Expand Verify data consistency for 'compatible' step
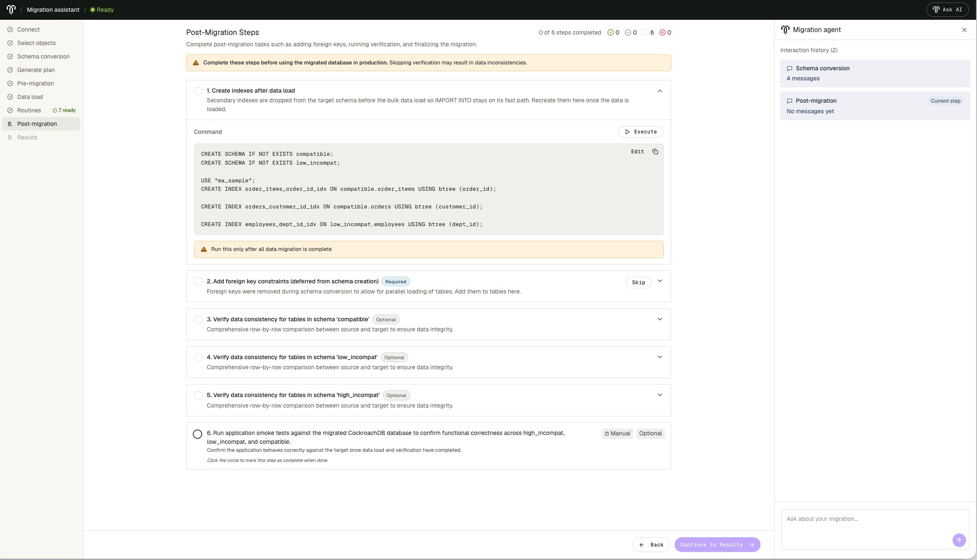The image size is (977, 560). [659, 319]
